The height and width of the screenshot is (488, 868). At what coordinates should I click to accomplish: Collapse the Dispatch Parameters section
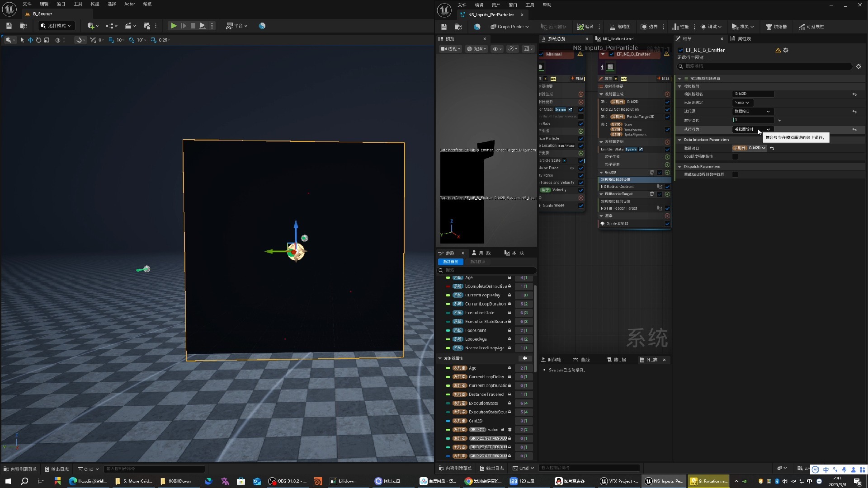679,166
